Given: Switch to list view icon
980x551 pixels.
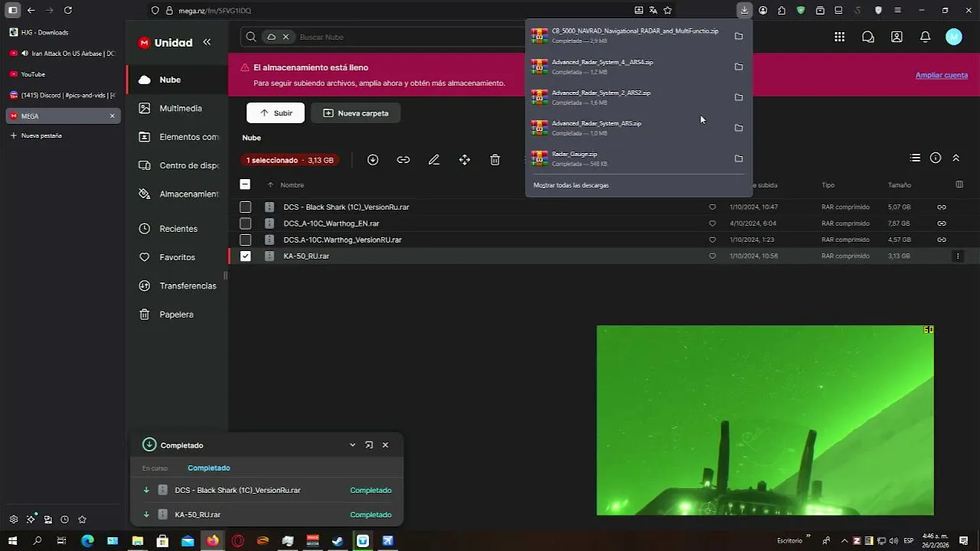Looking at the screenshot, I should [915, 158].
